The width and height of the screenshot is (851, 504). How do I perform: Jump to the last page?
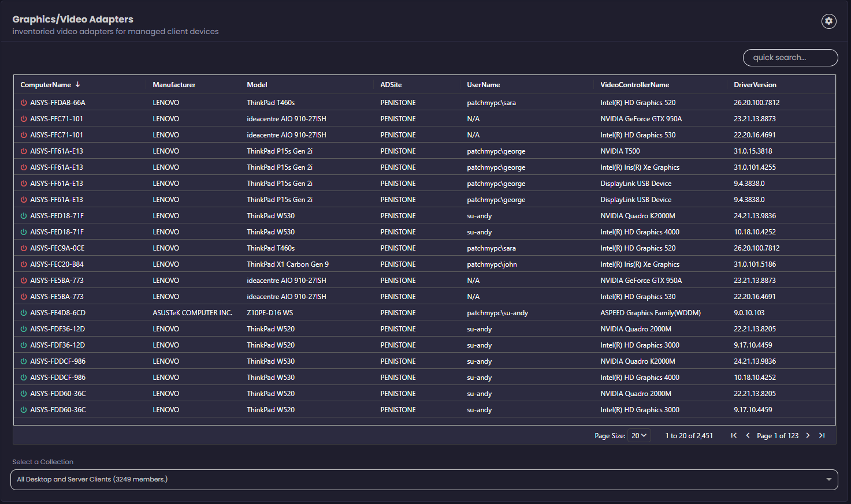pyautogui.click(x=822, y=436)
